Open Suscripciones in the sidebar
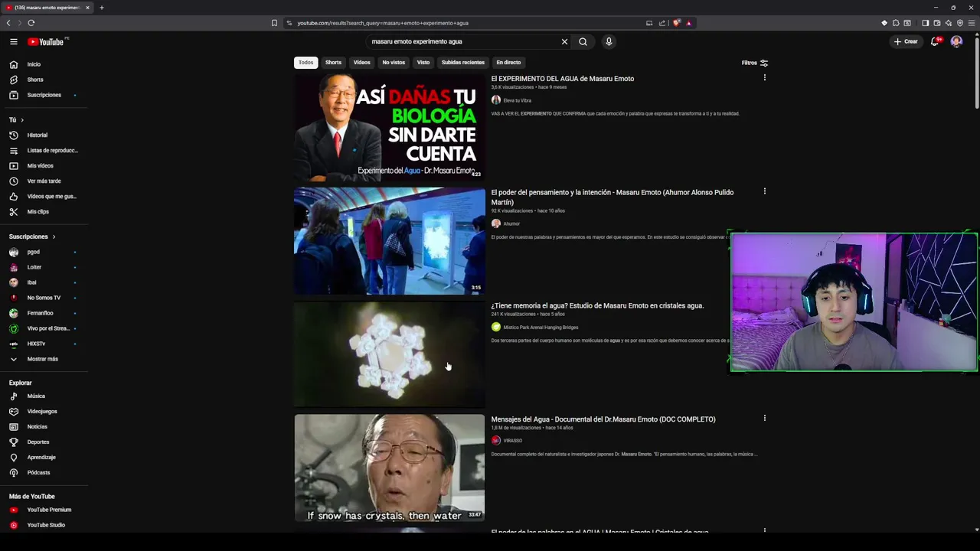 (x=44, y=95)
